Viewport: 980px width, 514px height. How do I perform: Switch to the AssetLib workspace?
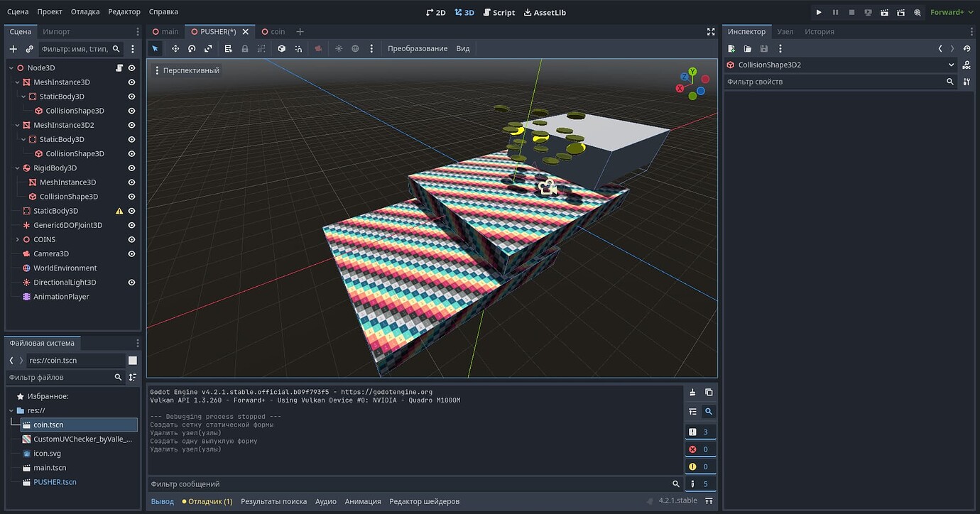click(545, 12)
